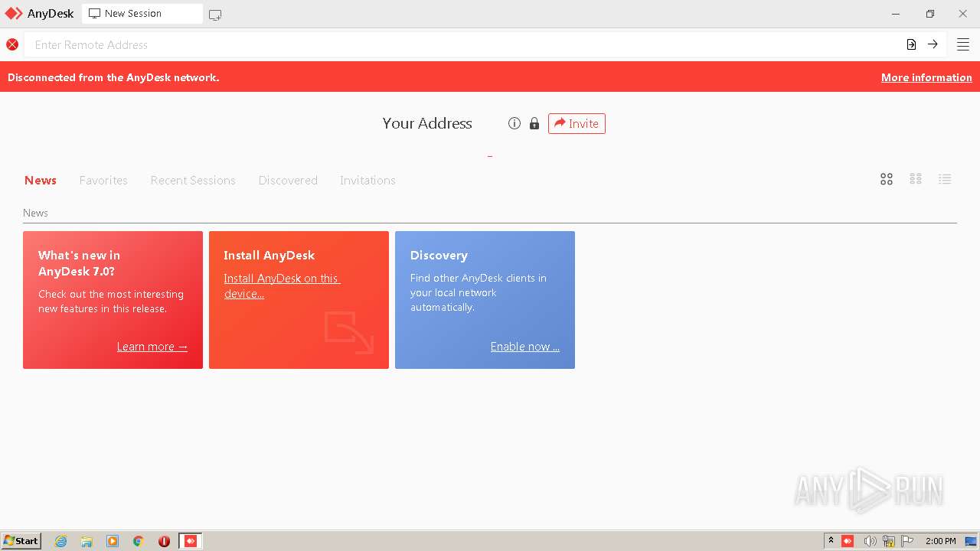Open the Favorites tab

point(103,181)
